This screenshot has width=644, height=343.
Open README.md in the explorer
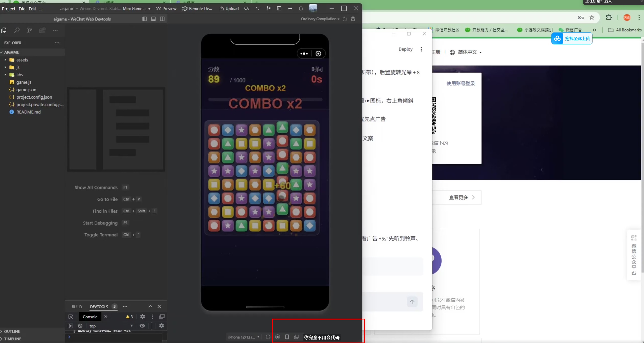pos(28,112)
